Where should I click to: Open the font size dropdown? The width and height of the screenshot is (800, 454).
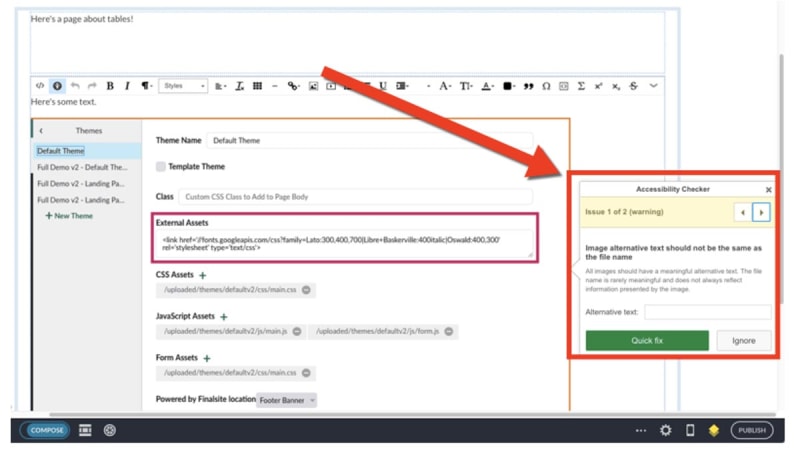(466, 86)
